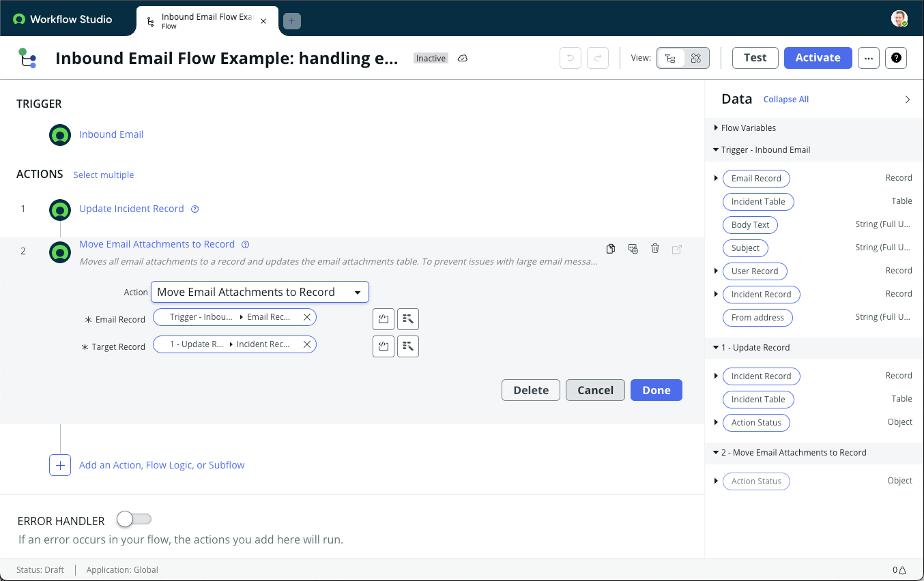The image size is (924, 581).
Task: Select Incident Table pill under Trigger
Action: tap(758, 202)
